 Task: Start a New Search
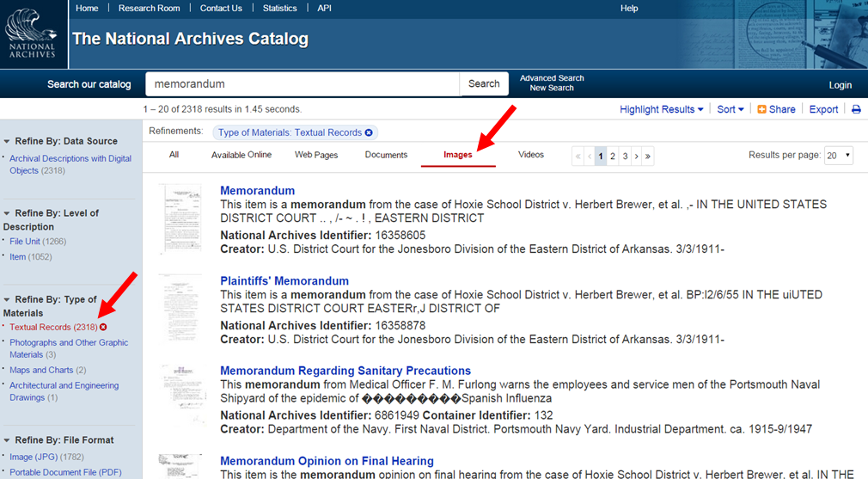pyautogui.click(x=552, y=88)
